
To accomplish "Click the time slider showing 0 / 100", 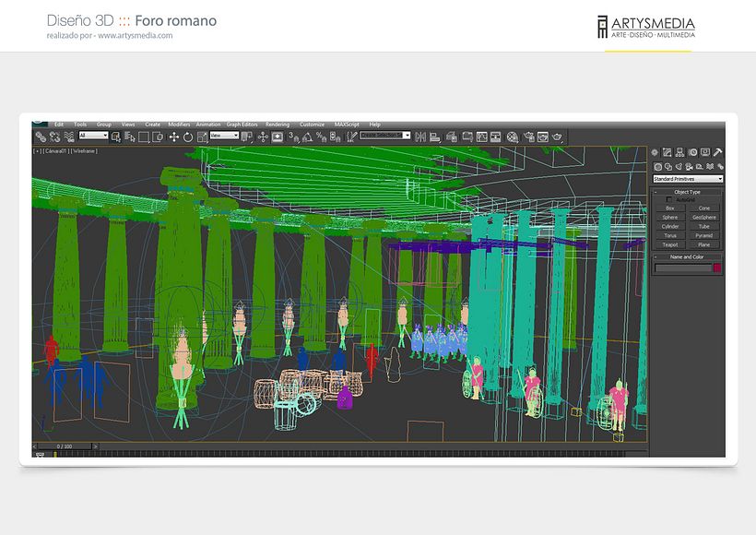I will point(65,446).
